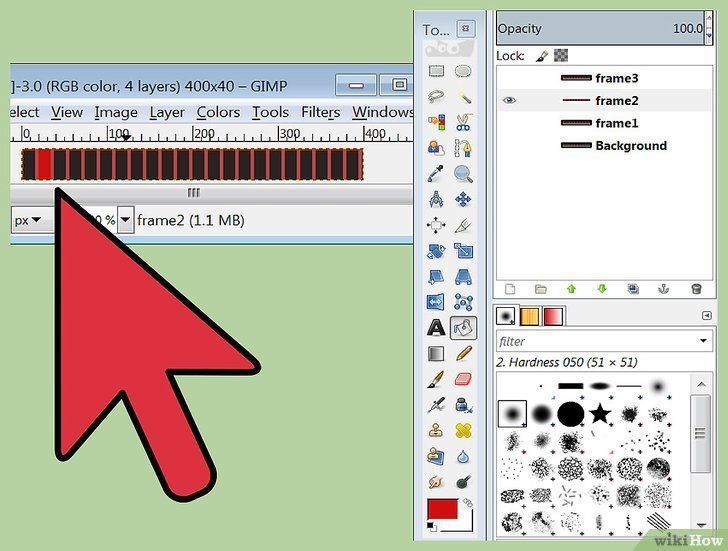Image resolution: width=728 pixels, height=551 pixels.
Task: Select the Clone stamp tool
Action: [436, 431]
